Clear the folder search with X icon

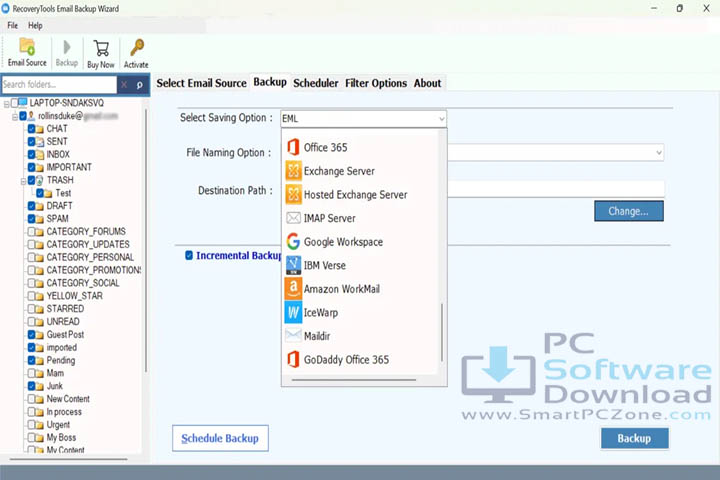[x=124, y=85]
